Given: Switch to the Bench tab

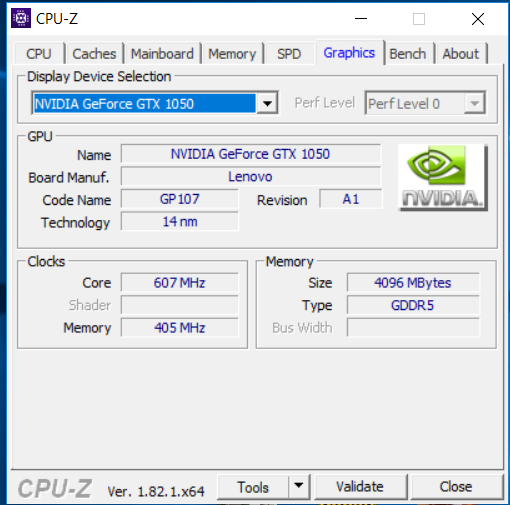Looking at the screenshot, I should (408, 54).
